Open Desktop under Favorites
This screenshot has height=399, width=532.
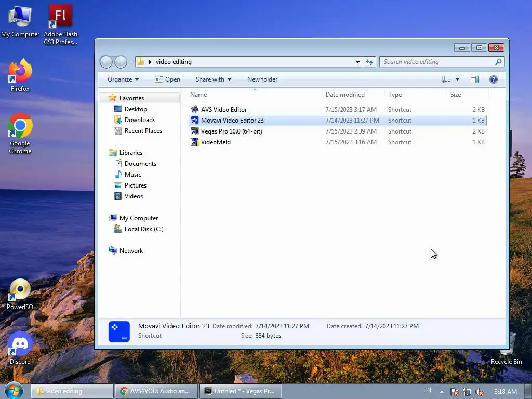tap(136, 109)
